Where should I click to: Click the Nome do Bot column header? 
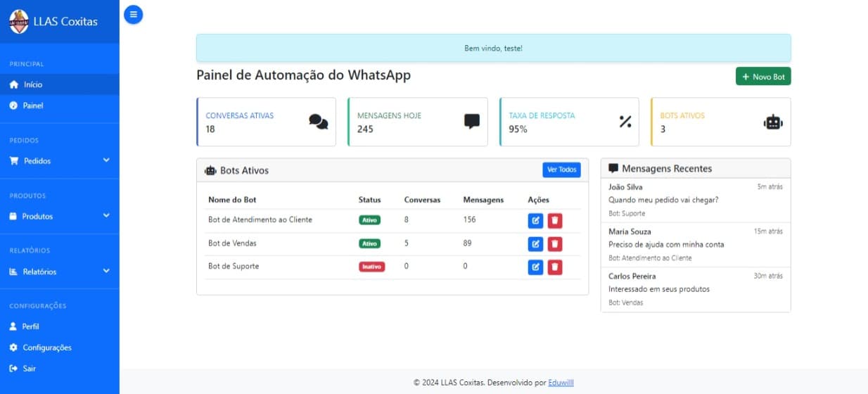232,200
